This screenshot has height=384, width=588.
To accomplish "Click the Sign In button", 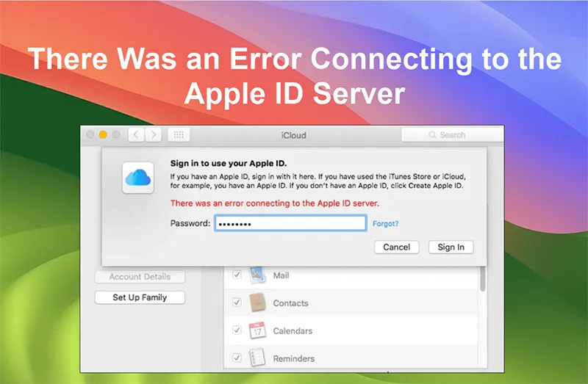I will tap(451, 247).
